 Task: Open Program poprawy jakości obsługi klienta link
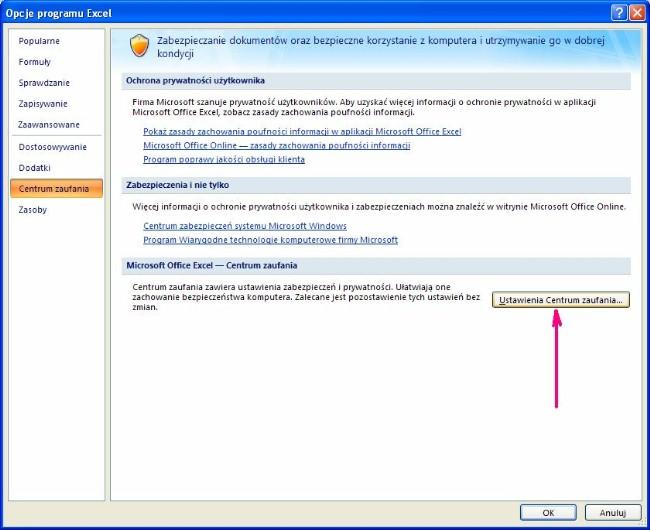pos(224,160)
